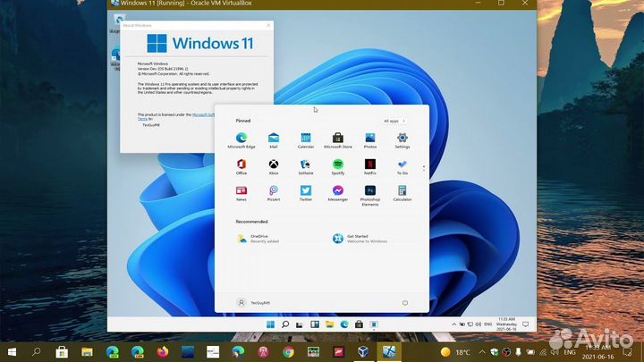Click the 18°C weather widget on host taskbar
The height and width of the screenshot is (362, 644).
(x=455, y=352)
